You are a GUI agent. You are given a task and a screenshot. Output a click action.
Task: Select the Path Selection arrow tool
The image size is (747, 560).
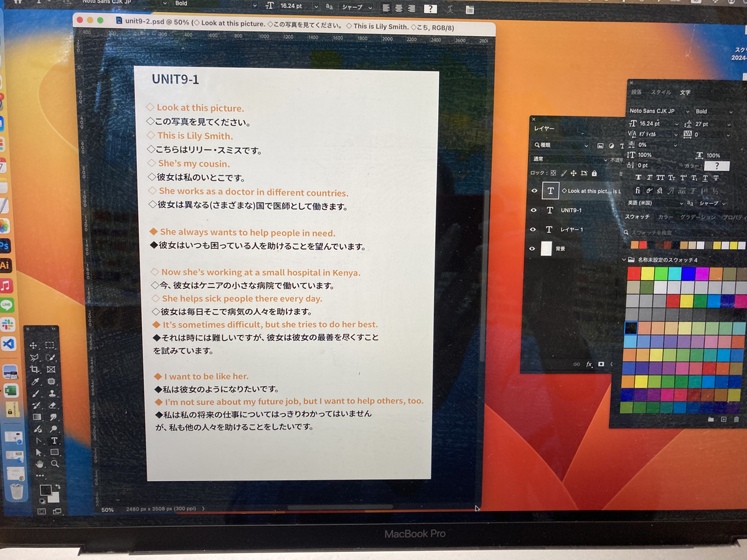pyautogui.click(x=39, y=452)
